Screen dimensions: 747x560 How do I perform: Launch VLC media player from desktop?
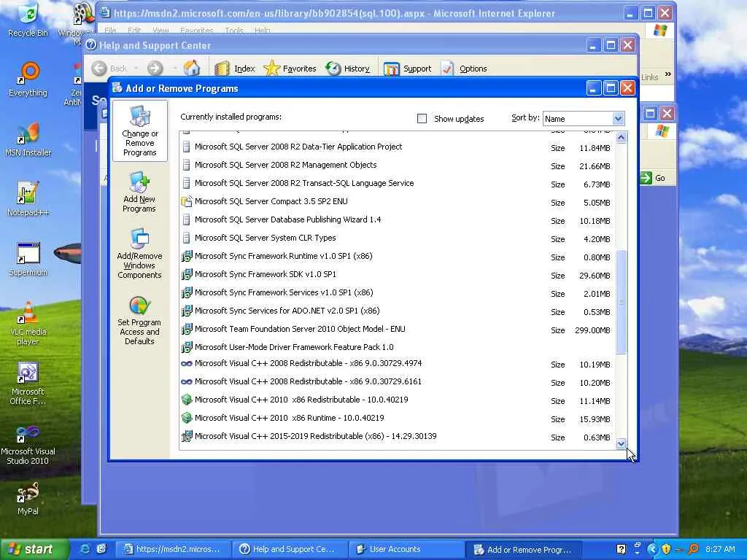pos(28,324)
